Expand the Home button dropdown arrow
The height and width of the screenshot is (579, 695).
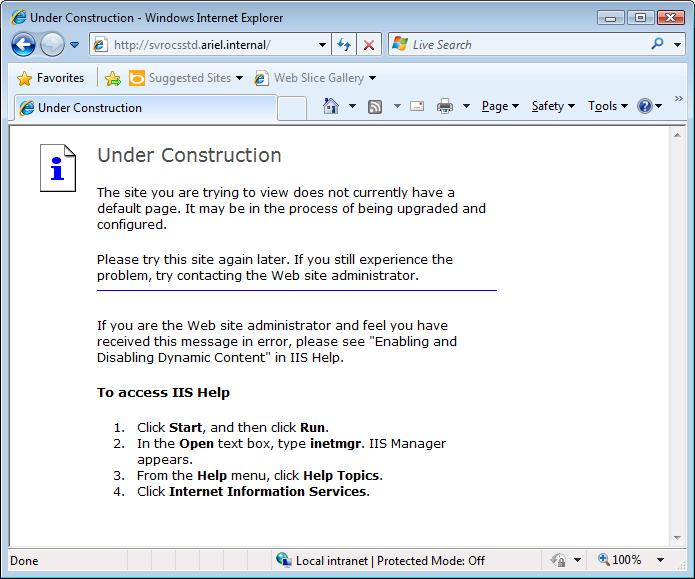tap(352, 106)
